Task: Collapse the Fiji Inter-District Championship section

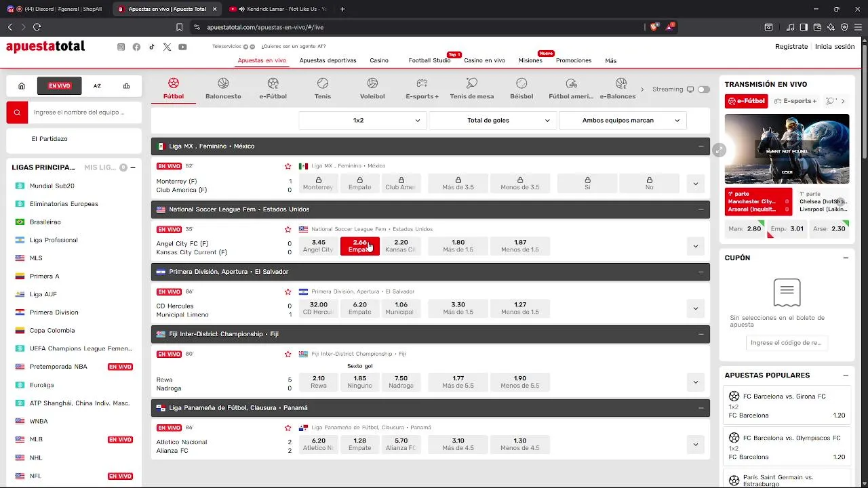Action: [x=701, y=334]
